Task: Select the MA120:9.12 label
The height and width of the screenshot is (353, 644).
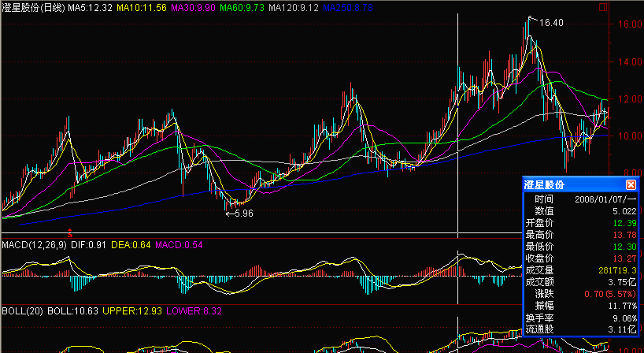Action: (294, 7)
